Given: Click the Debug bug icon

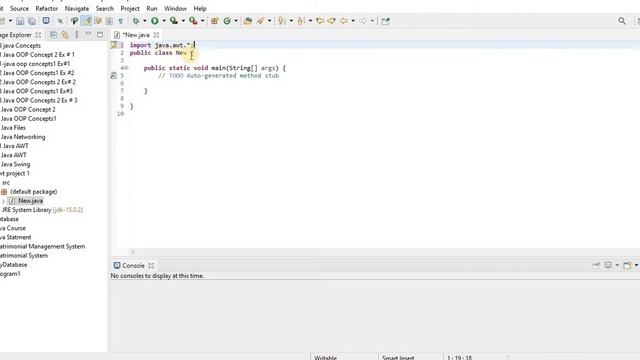Looking at the screenshot, I should pyautogui.click(x=136, y=21).
